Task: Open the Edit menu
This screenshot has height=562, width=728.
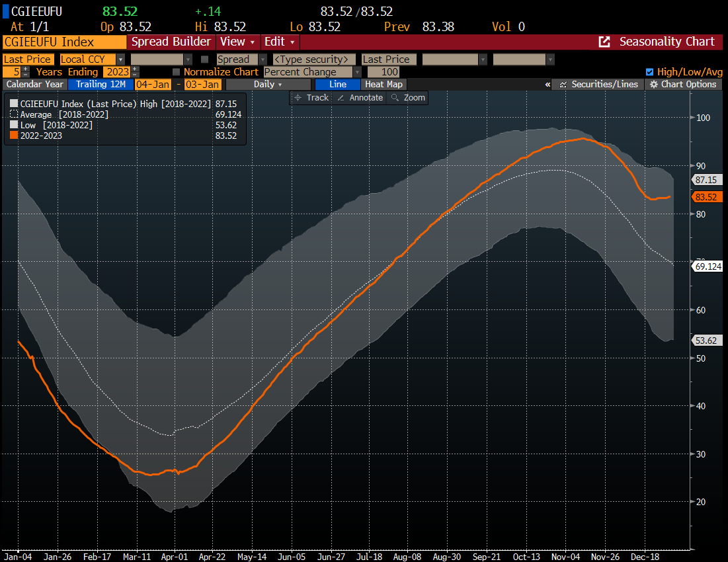Action: click(x=280, y=42)
